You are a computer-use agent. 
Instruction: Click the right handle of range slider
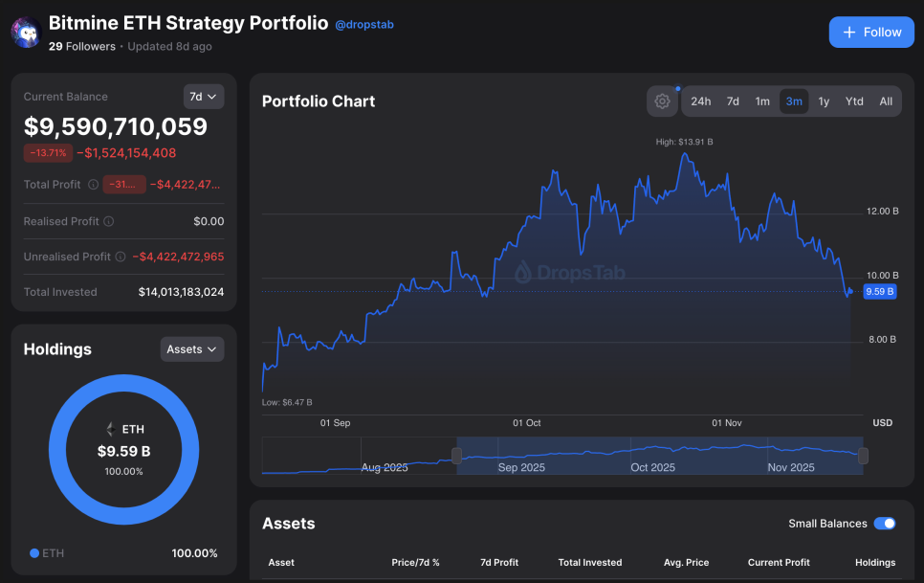(x=863, y=456)
